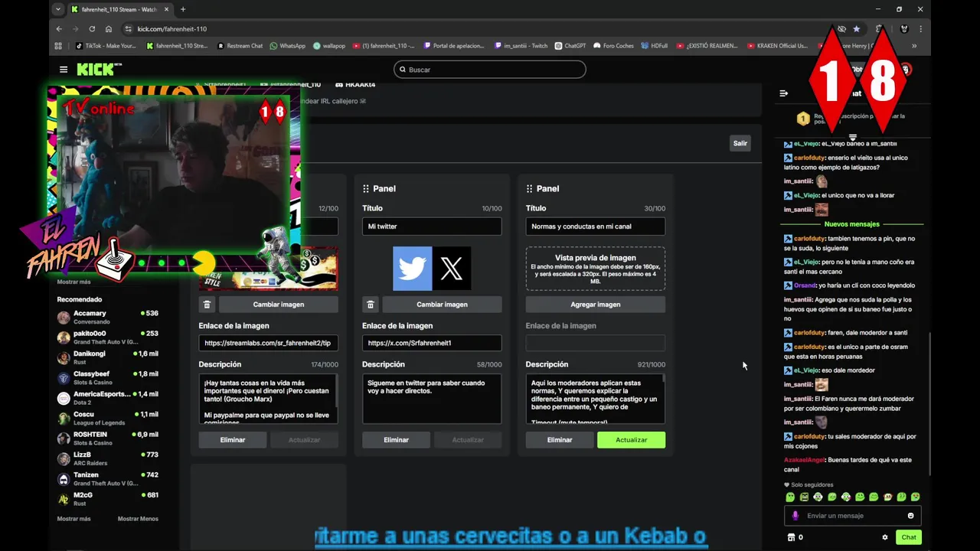Delete image with trash icon in Twitter panel
This screenshot has width=980, height=551.
pyautogui.click(x=371, y=305)
